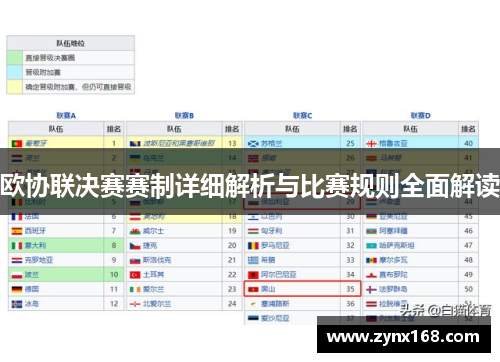Click the France flag beside 法国

(x=17, y=217)
